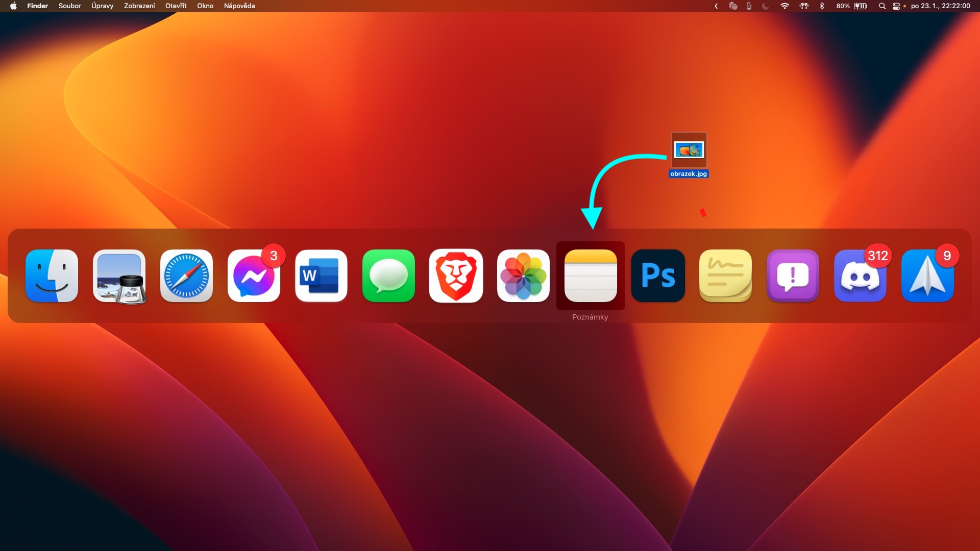Launch the Brave browser
This screenshot has width=980, height=551.
coord(456,276)
